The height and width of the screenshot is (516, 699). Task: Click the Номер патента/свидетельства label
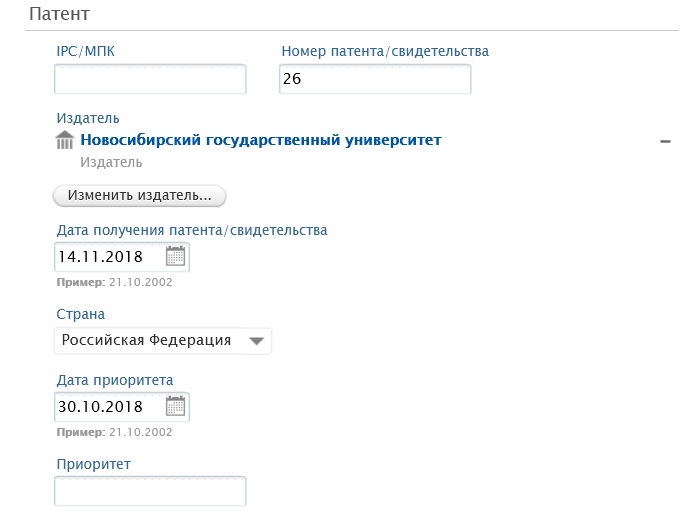point(385,51)
